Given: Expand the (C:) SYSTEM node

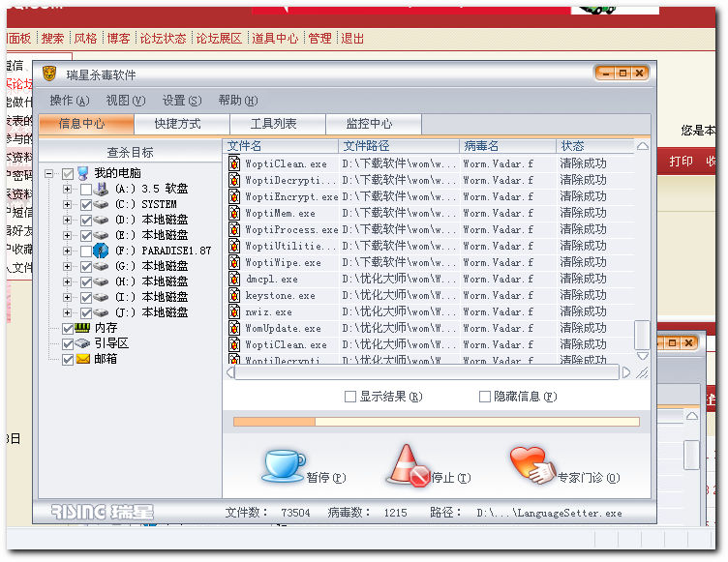Looking at the screenshot, I should coord(68,204).
